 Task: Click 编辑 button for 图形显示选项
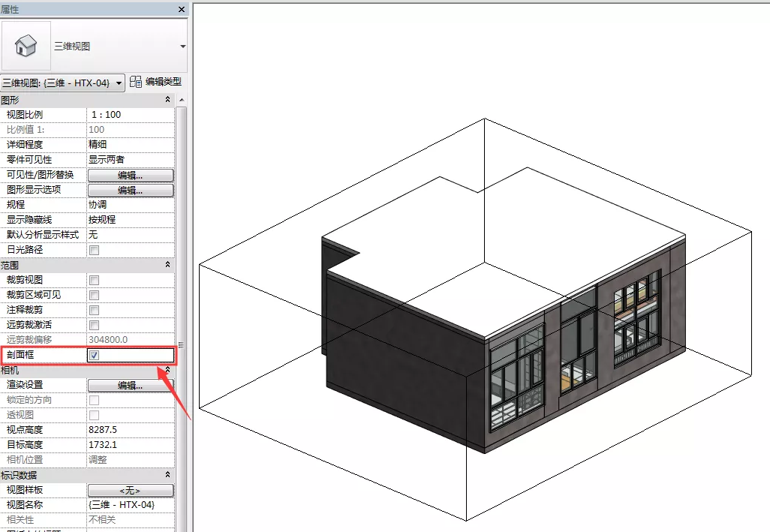(131, 190)
